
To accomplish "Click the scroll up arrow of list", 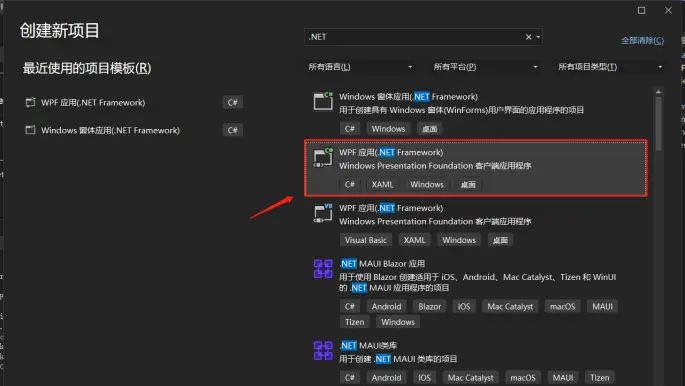I will (x=658, y=92).
